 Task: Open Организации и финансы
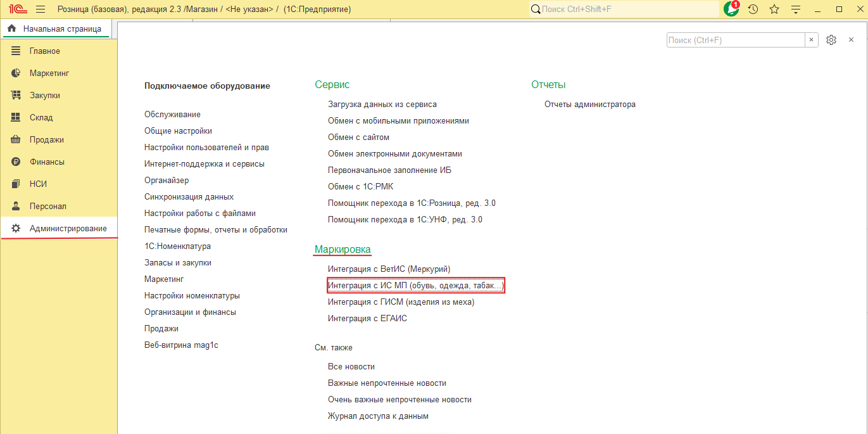[190, 312]
